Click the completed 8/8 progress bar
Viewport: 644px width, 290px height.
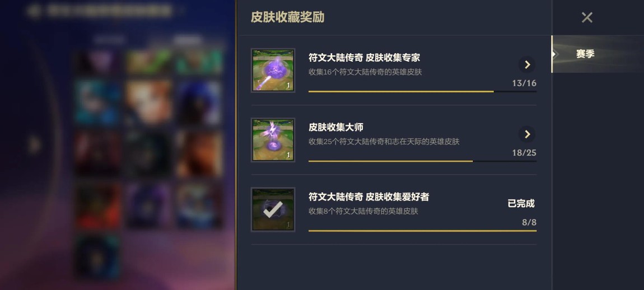(422, 231)
